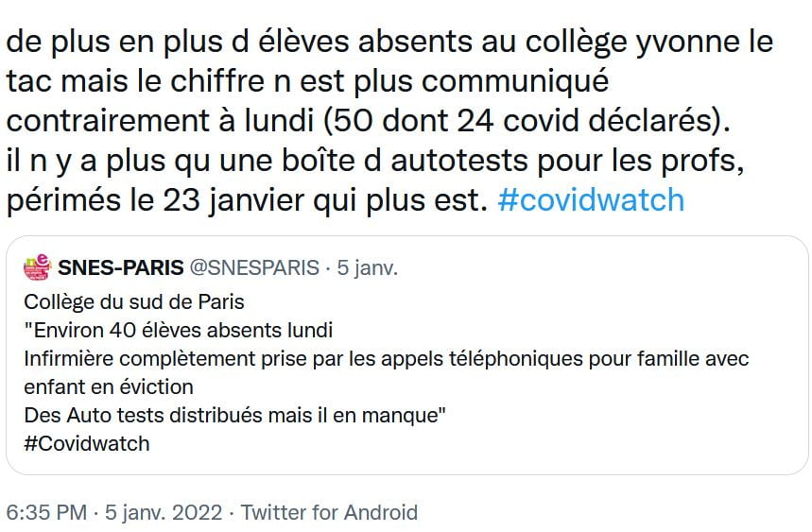Viewport: 812px width, 532px height.
Task: Open the SNES-PARIS profile avatar
Action: [37, 267]
